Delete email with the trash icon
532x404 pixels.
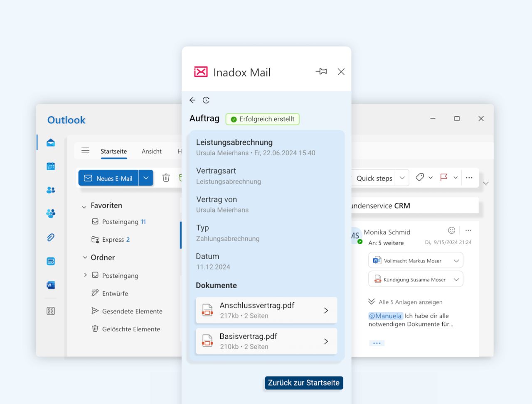[x=166, y=178]
